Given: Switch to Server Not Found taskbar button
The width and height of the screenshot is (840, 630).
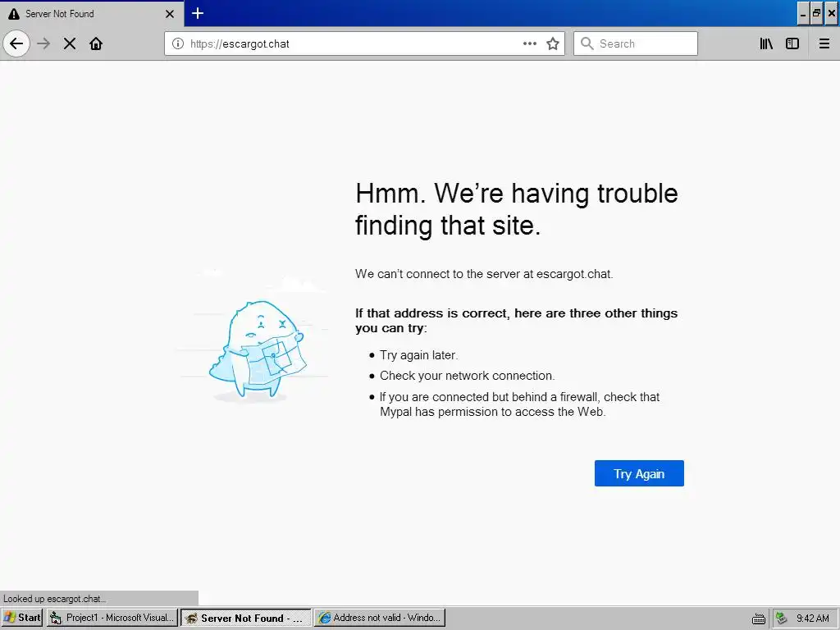Looking at the screenshot, I should (246, 618).
